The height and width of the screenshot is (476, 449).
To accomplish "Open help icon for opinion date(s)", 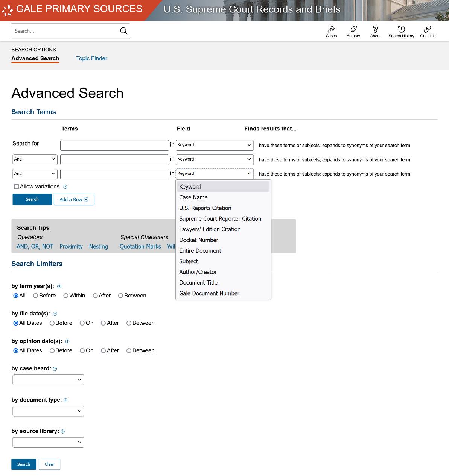I will (67, 341).
